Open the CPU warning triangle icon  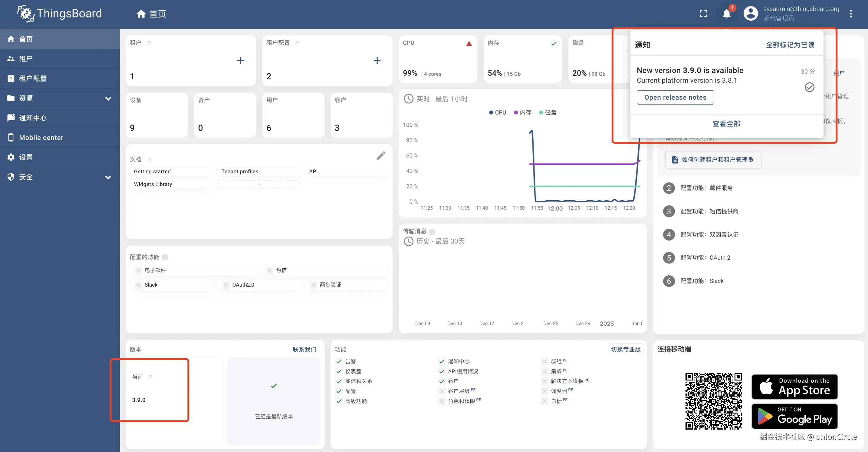(x=469, y=44)
